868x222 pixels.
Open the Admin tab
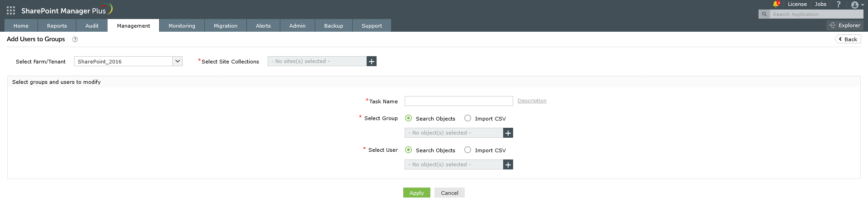297,25
